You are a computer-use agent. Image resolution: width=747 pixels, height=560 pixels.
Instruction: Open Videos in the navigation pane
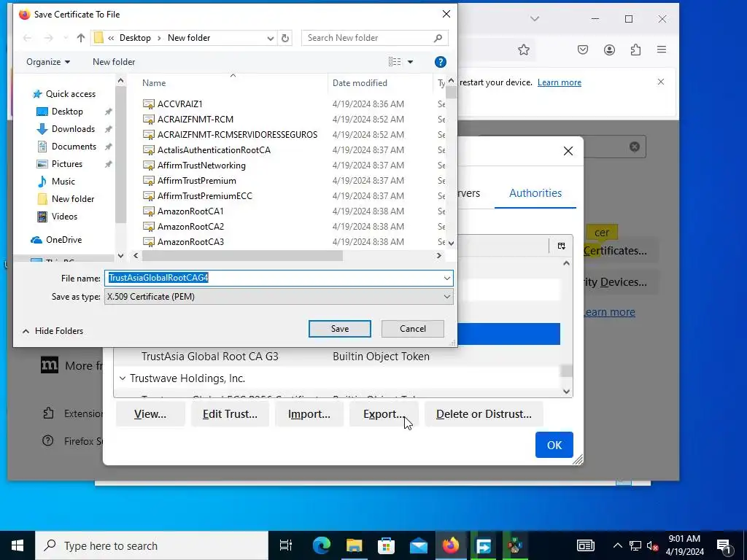coord(64,217)
